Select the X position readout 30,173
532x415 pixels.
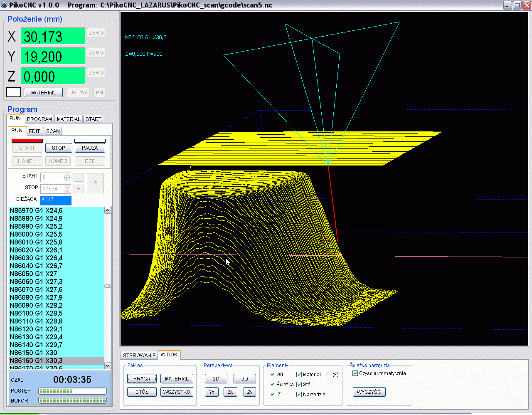[53, 36]
